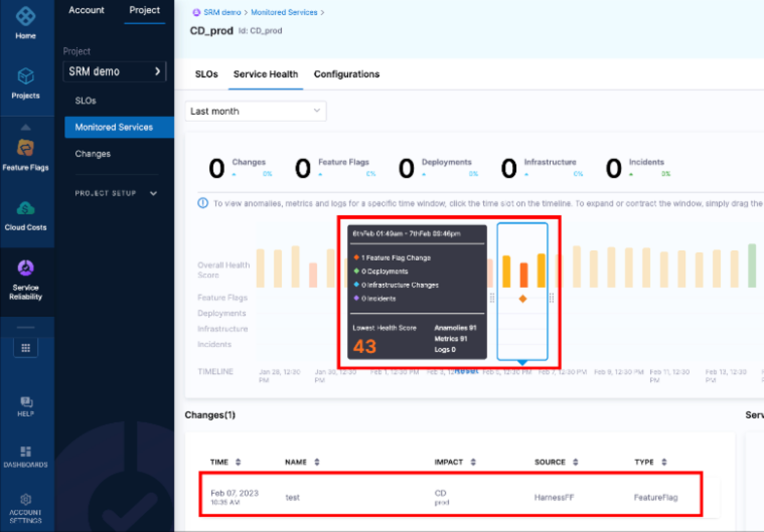Open the Help icon
This screenshot has width=764, height=532.
pos(26,402)
